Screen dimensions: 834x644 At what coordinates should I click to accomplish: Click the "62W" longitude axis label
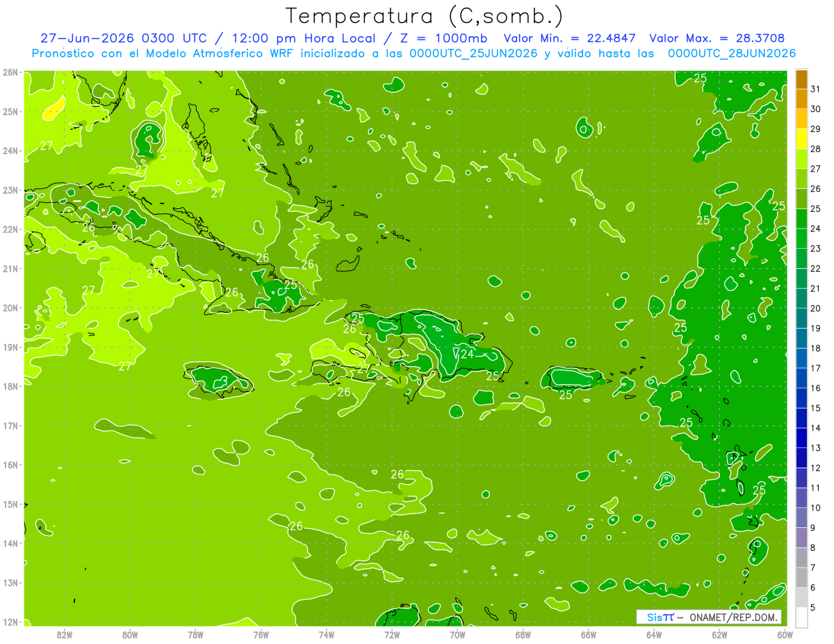click(719, 634)
